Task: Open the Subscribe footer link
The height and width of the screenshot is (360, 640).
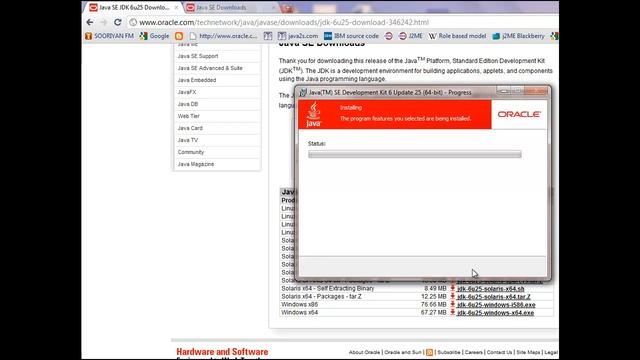Action: tap(449, 352)
